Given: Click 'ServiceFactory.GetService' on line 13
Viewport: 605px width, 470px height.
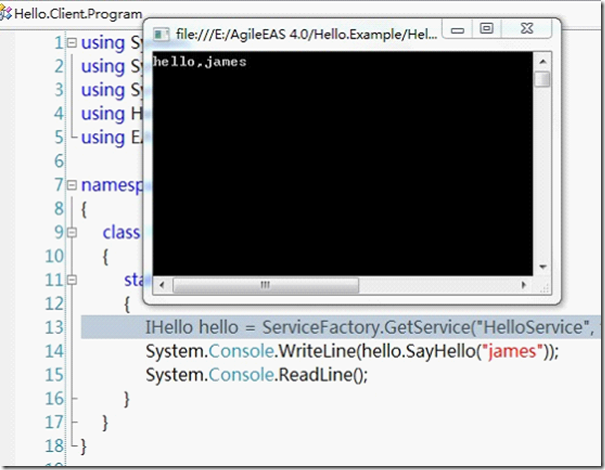Looking at the screenshot, I should click(366, 327).
